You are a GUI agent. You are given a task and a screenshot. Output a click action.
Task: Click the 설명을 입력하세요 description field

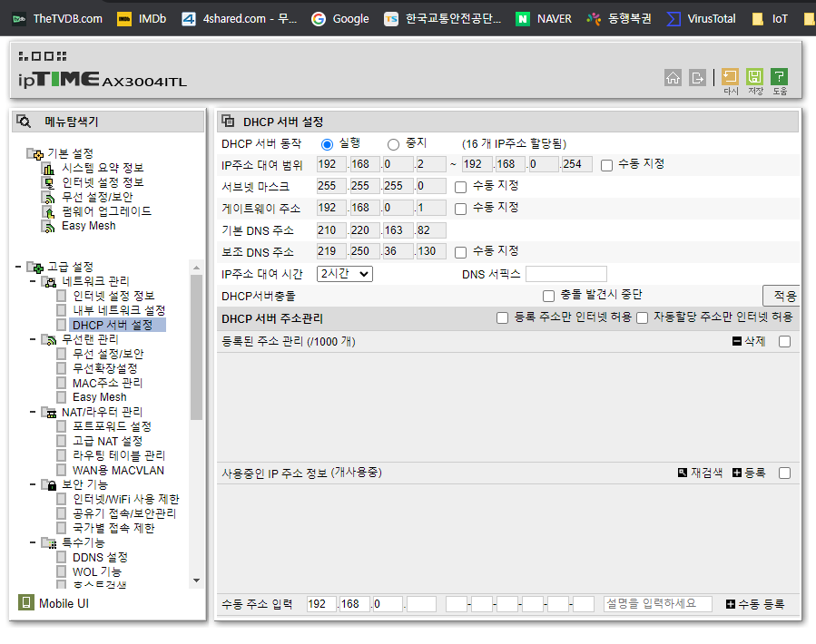click(x=658, y=604)
